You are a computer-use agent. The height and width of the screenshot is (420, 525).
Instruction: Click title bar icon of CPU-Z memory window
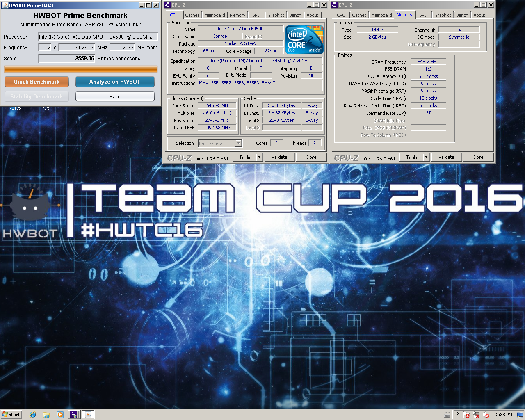[x=335, y=5]
